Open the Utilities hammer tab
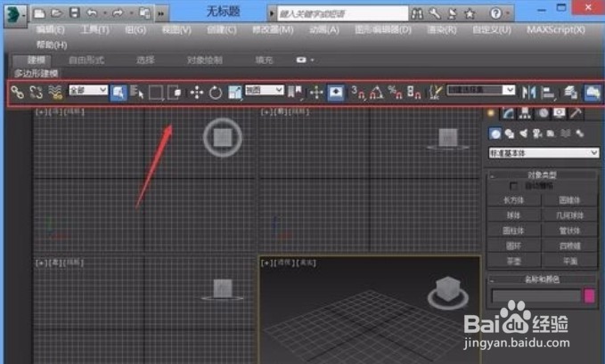This screenshot has height=364, width=605. [576, 113]
